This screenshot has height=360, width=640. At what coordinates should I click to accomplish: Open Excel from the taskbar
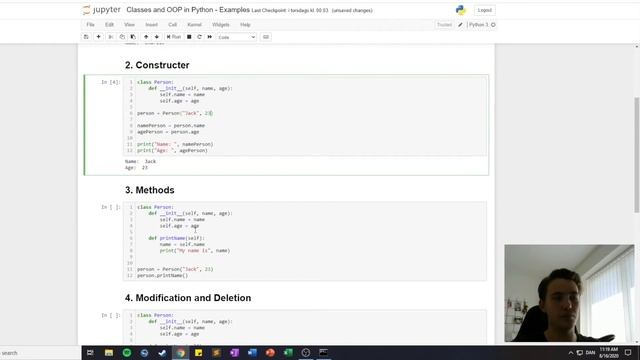point(288,353)
